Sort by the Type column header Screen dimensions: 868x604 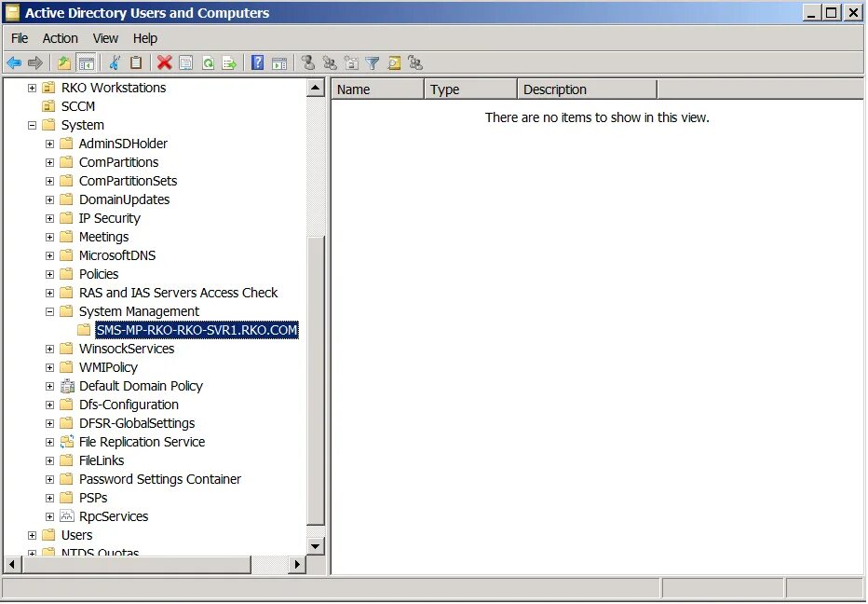(x=471, y=89)
